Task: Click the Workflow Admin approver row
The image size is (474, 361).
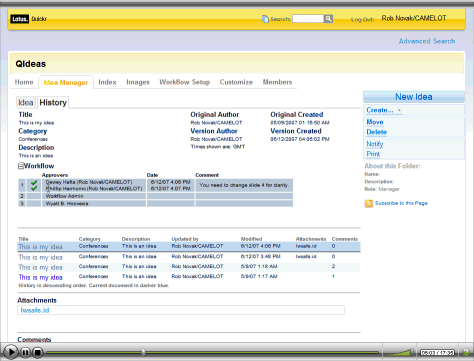Action: click(x=155, y=196)
